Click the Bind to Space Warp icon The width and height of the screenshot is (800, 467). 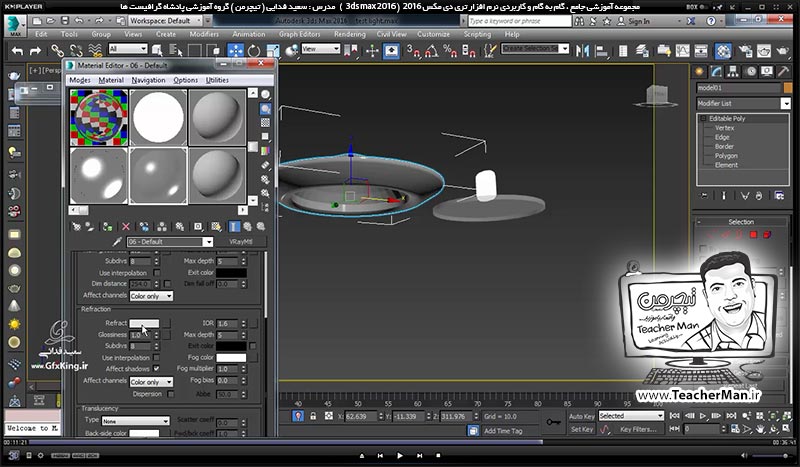tap(95, 51)
